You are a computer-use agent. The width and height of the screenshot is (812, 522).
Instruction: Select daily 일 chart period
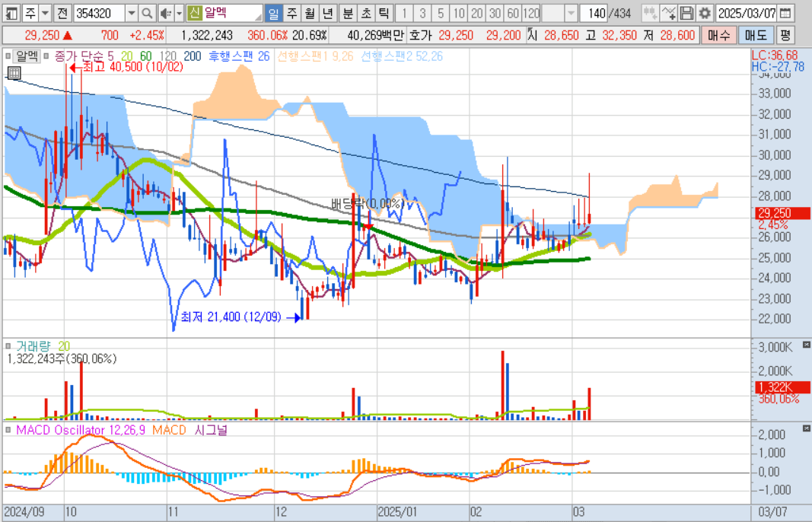pyautogui.click(x=273, y=13)
